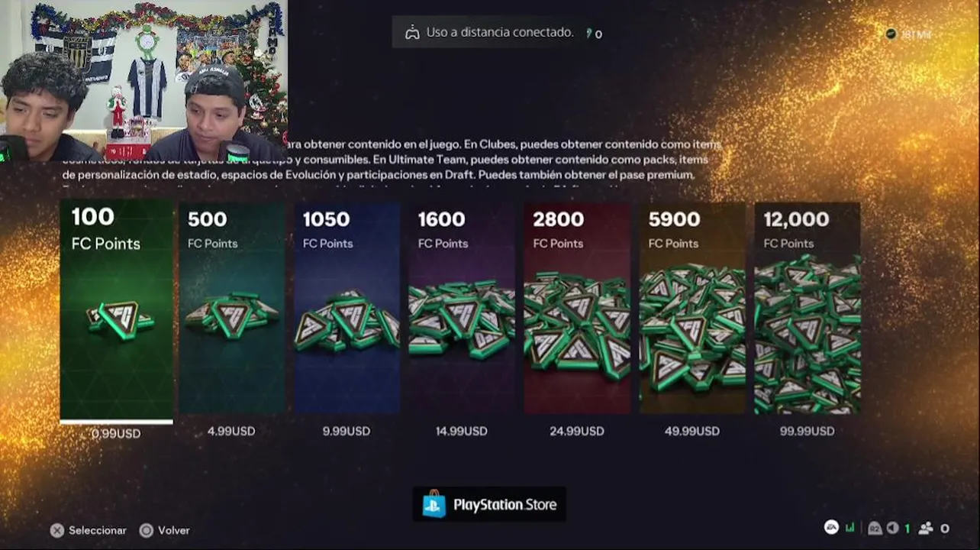Click the 99.99USD price label
The width and height of the screenshot is (980, 550).
(x=808, y=431)
